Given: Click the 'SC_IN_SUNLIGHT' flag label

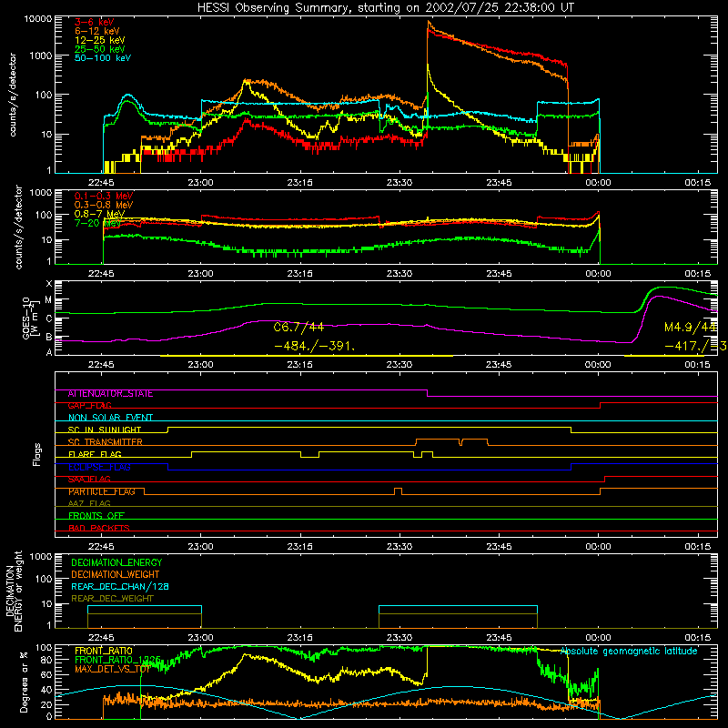Looking at the screenshot, I should pyautogui.click(x=105, y=430).
